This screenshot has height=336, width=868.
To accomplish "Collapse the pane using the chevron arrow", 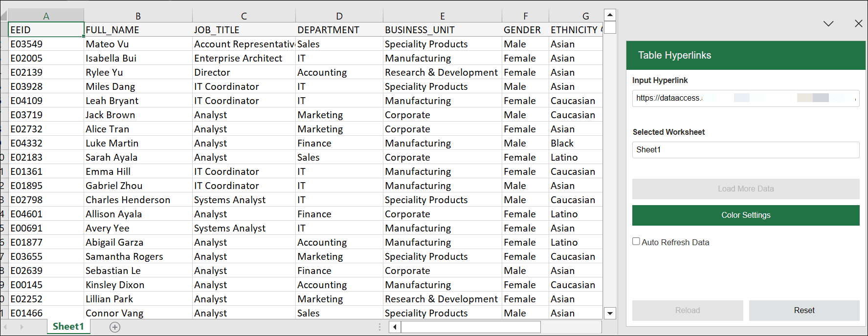I will click(828, 23).
